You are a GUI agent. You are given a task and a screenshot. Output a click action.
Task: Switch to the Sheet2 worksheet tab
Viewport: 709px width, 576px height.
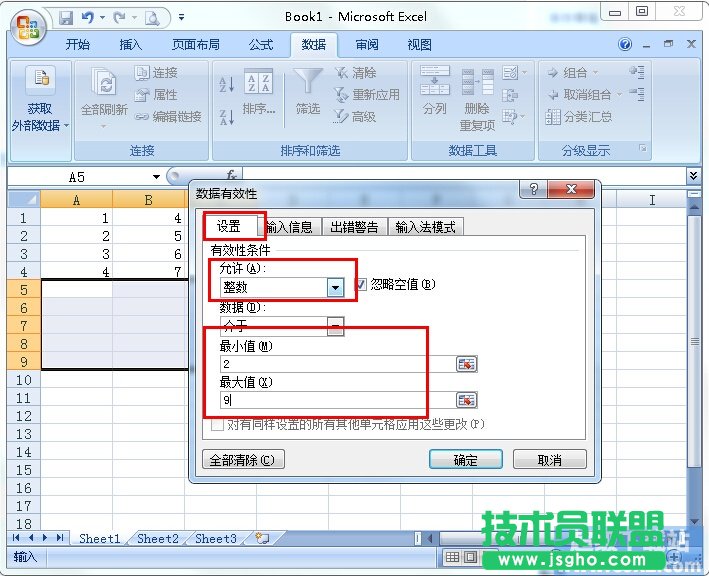pyautogui.click(x=158, y=538)
